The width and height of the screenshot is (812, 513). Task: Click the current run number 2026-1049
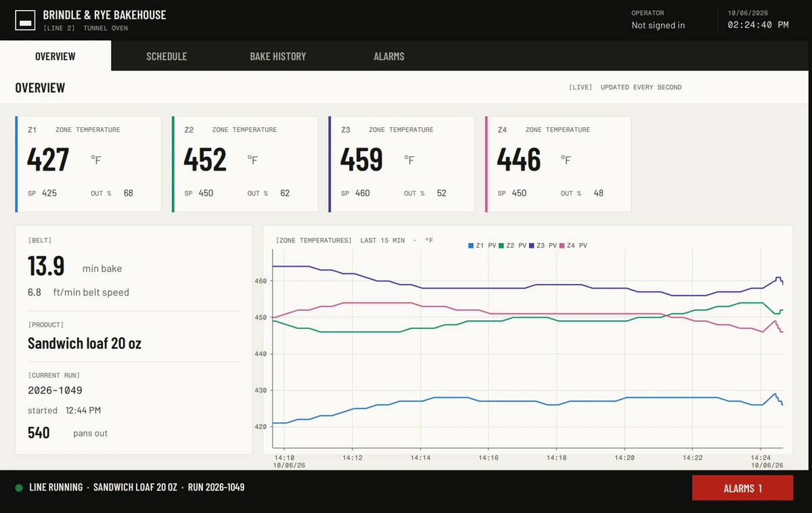pyautogui.click(x=55, y=391)
